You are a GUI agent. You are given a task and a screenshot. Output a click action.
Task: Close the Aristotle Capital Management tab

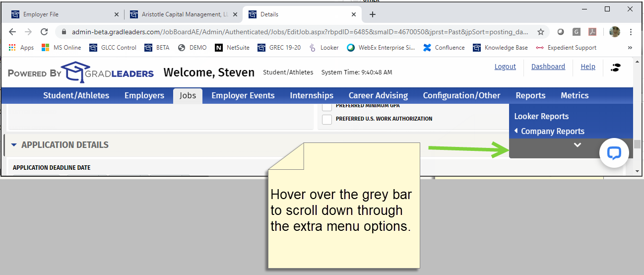pyautogui.click(x=235, y=14)
